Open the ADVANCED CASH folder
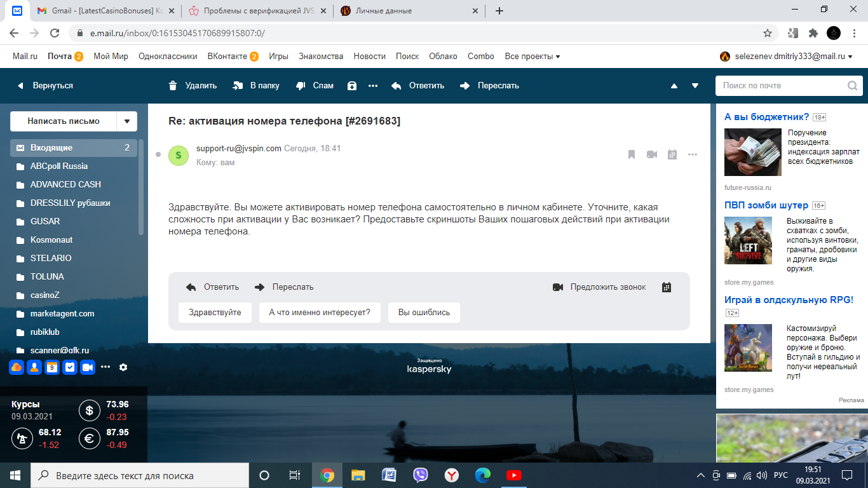This screenshot has width=868, height=488. point(73,184)
